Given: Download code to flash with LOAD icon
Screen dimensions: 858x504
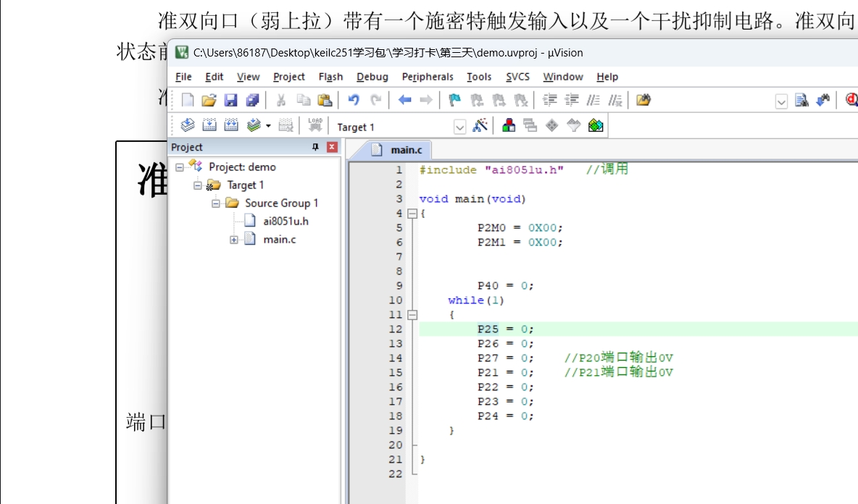Looking at the screenshot, I should pyautogui.click(x=313, y=125).
